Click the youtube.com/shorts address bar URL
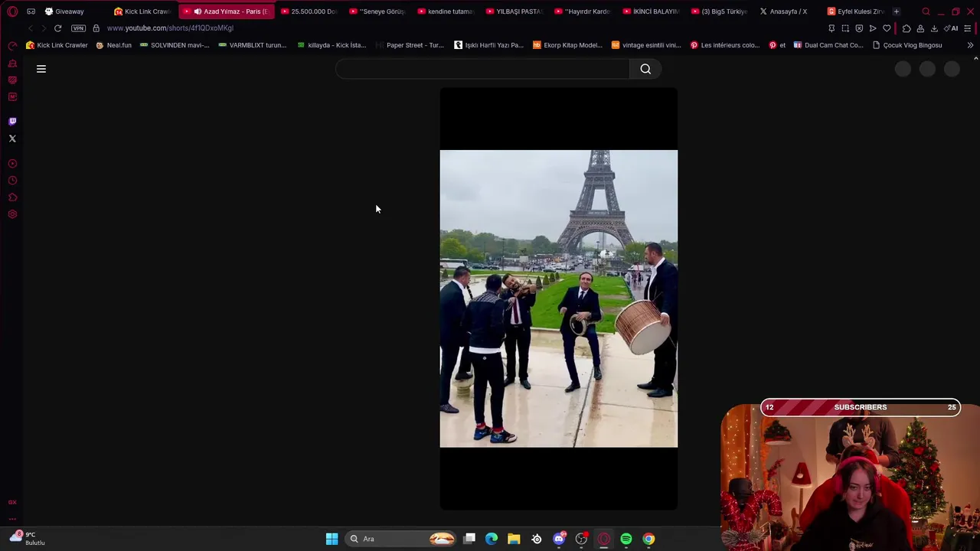 [x=170, y=28]
